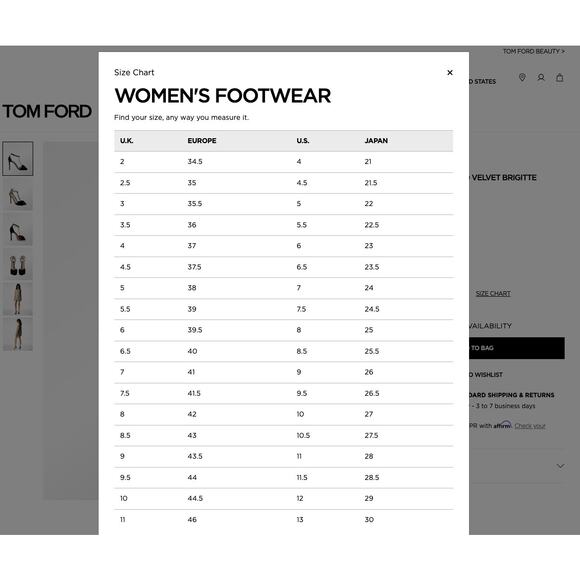Click the U.S. size 12 cell
The height and width of the screenshot is (580, 580).
(300, 499)
